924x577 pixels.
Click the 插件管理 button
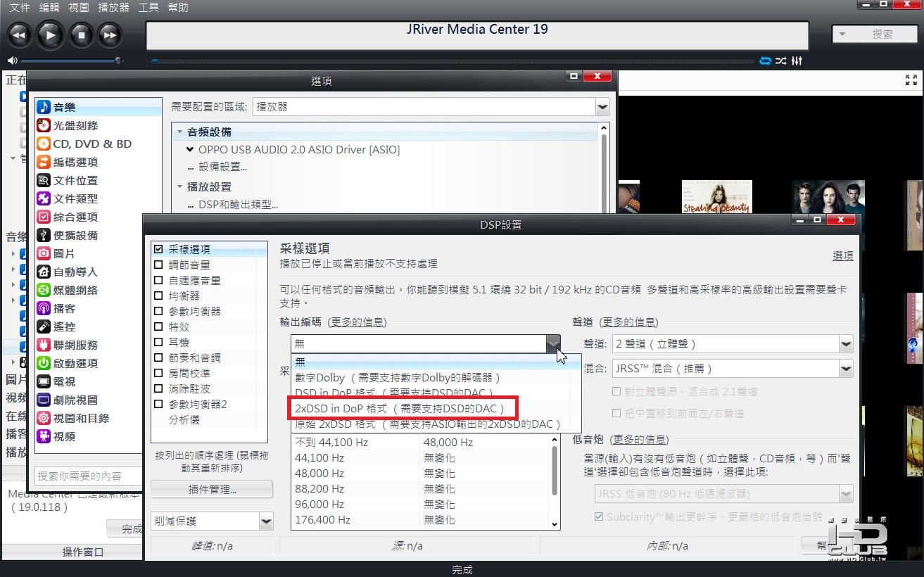pos(212,489)
